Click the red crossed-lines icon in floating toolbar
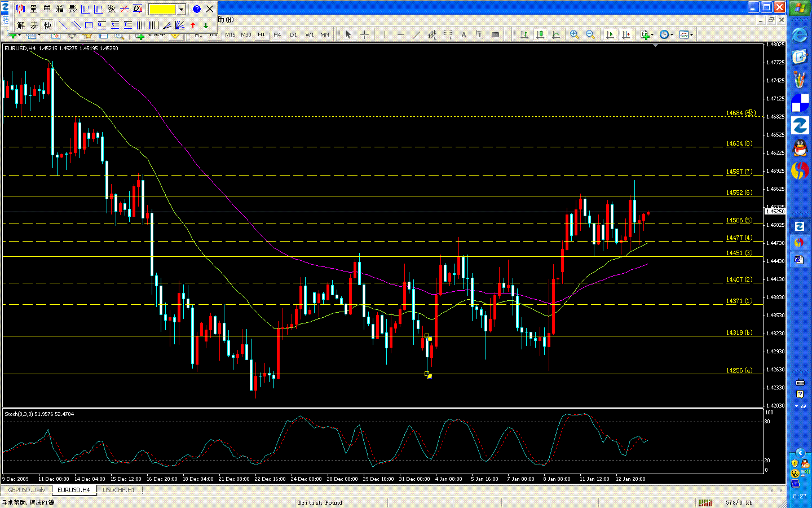This screenshot has width=812, height=508. (x=124, y=9)
